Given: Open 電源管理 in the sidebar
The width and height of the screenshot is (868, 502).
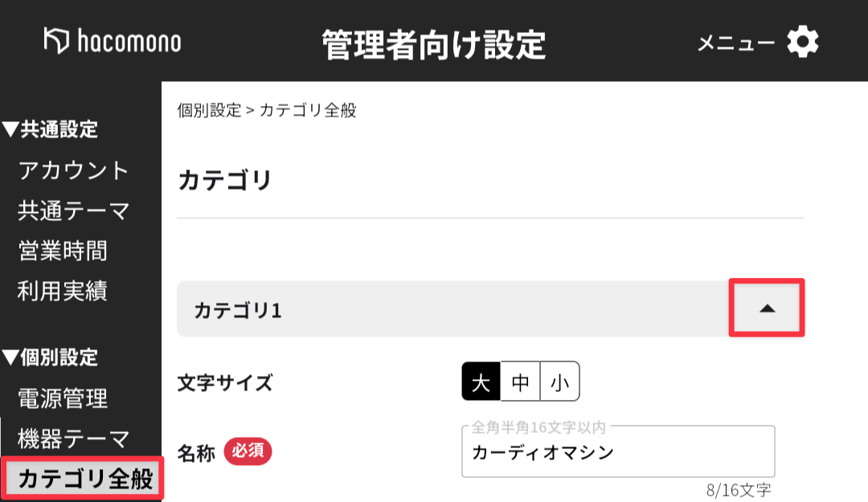Looking at the screenshot, I should (x=63, y=398).
